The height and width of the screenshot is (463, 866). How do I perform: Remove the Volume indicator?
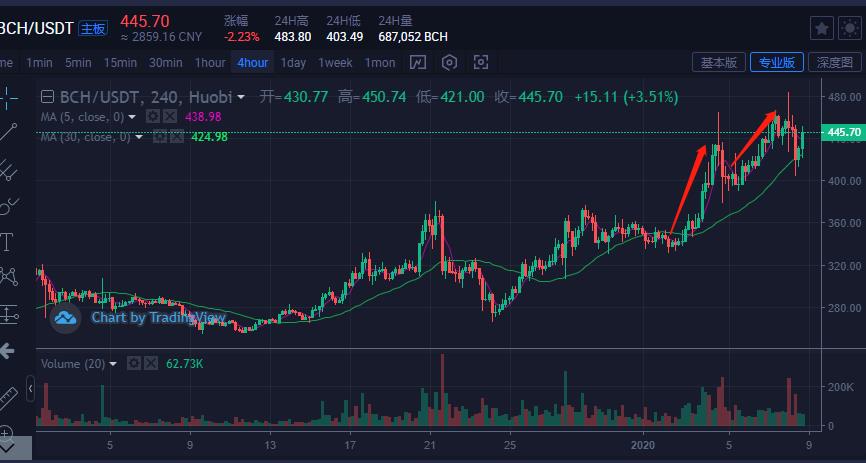[x=151, y=364]
